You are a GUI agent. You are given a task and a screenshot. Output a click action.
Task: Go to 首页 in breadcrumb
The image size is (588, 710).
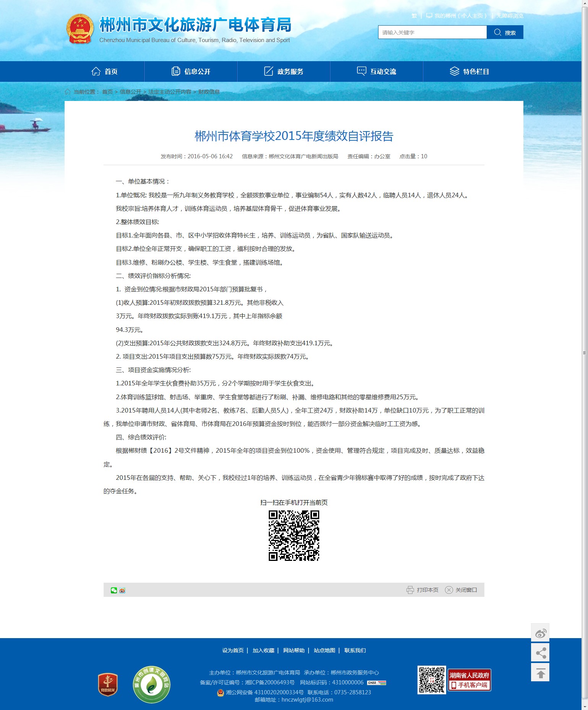[107, 92]
